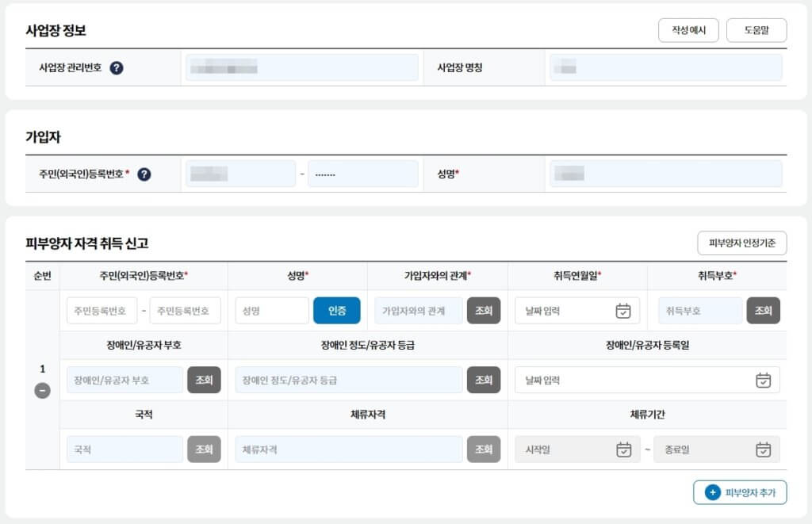Click the 사업장 명칭 label
812x524 pixels.
[x=460, y=68]
